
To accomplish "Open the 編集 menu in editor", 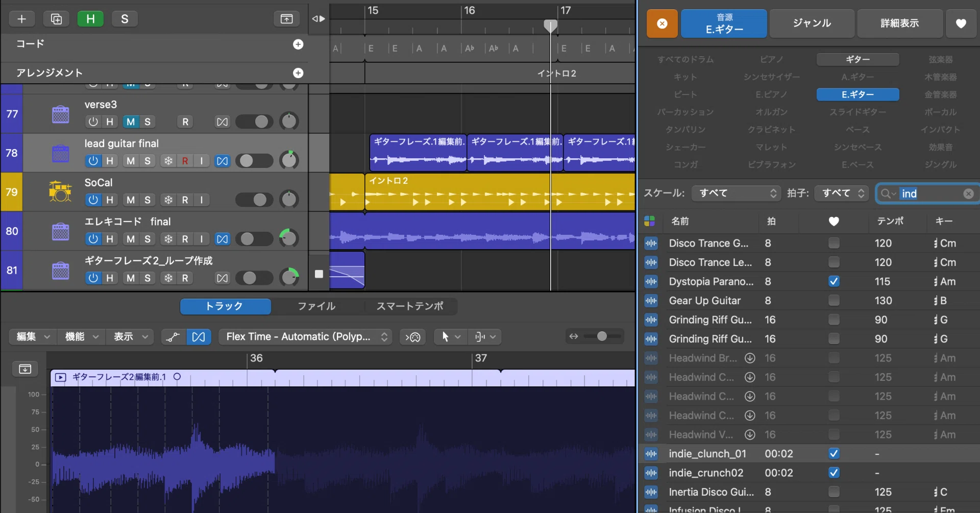I will [x=33, y=337].
